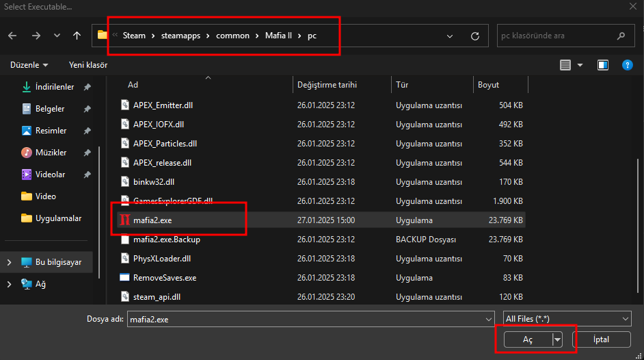Open view options dropdown arrow
The image size is (644, 360).
580,65
